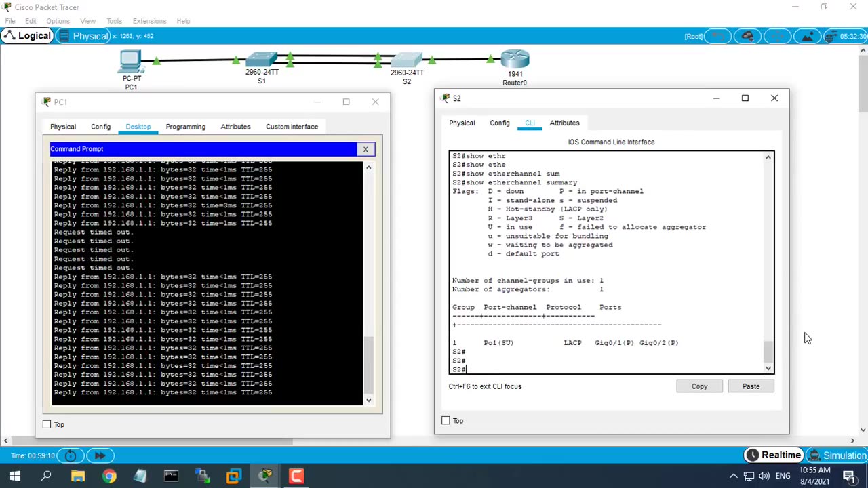Select switch S2 icon in topology
868x488 pixels.
406,60
